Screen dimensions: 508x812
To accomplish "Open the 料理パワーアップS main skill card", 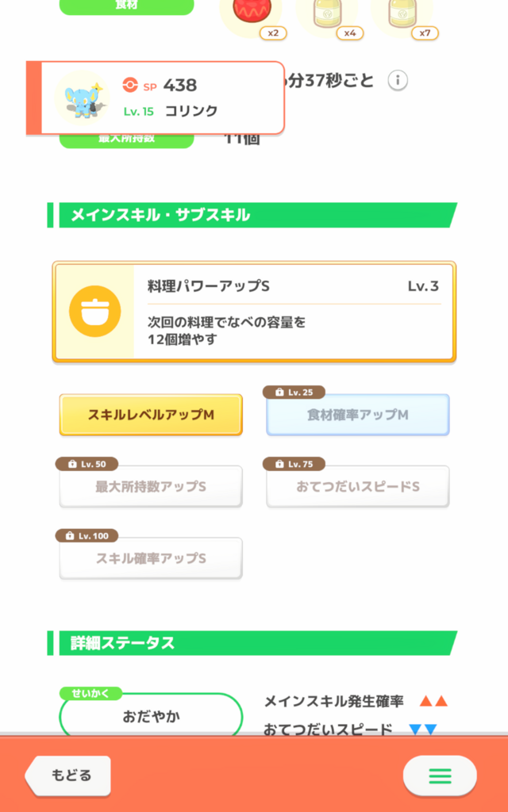I will pyautogui.click(x=254, y=312).
